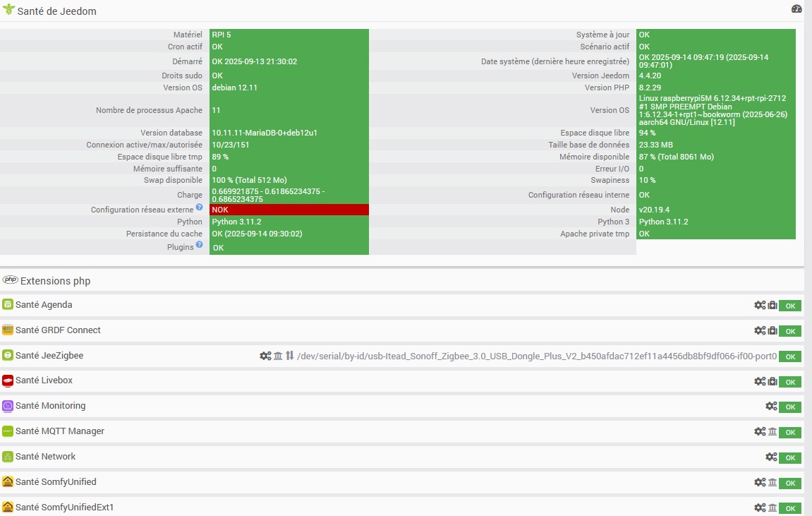Viewport: 812px width, 516px height.
Task: Click the Livebox plugin icon
Action: [x=7, y=380]
